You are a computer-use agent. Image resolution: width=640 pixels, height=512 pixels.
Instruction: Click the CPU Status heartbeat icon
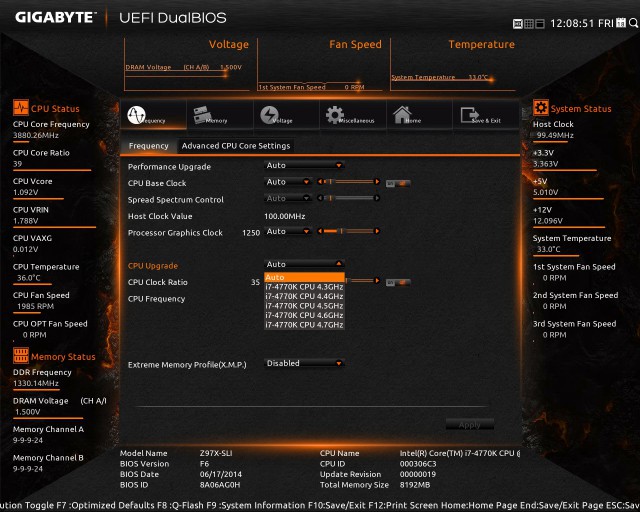pos(21,108)
